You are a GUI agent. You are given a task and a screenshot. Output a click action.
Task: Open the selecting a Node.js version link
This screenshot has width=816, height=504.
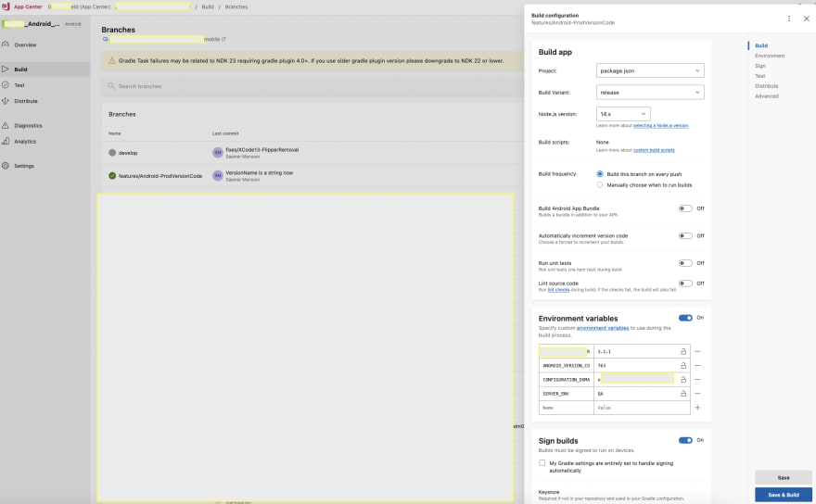point(660,126)
